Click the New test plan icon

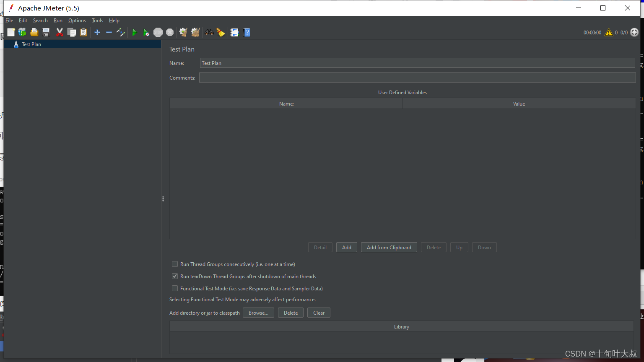point(11,32)
